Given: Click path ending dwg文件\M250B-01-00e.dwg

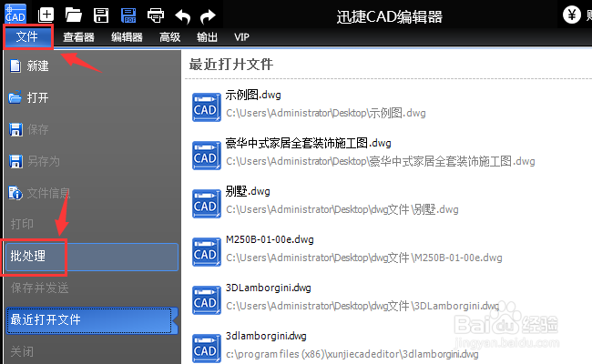Looking at the screenshot, I should [364, 258].
